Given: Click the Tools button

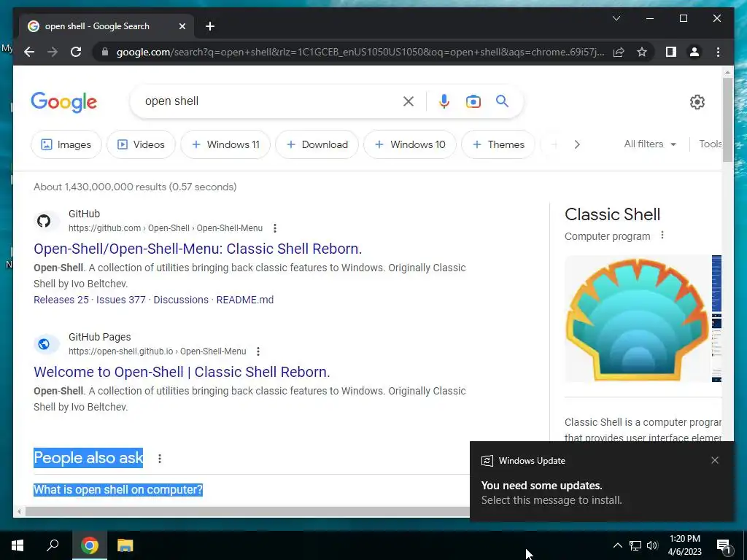Looking at the screenshot, I should (710, 144).
